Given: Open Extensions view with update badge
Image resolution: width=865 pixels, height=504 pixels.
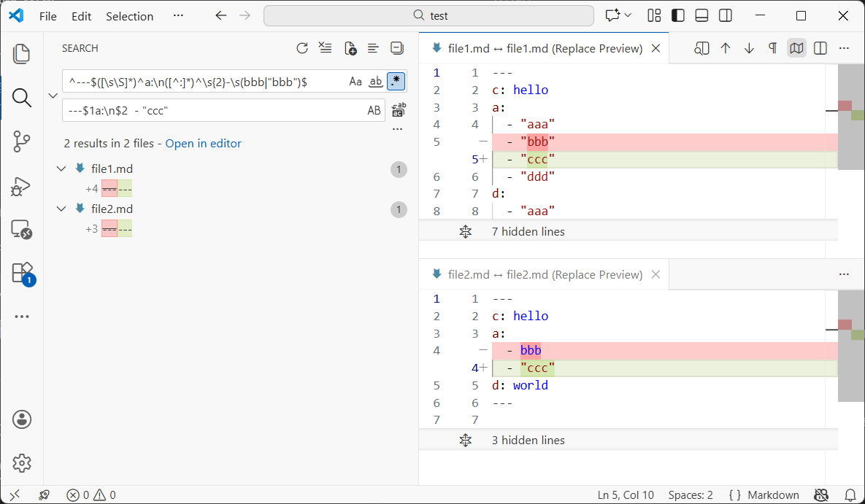Looking at the screenshot, I should click(22, 273).
